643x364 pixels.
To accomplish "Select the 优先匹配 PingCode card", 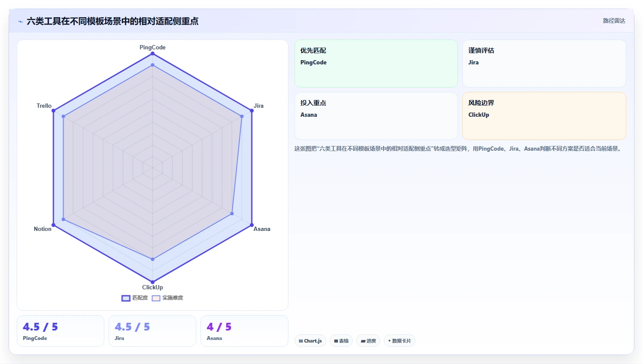I will (376, 64).
